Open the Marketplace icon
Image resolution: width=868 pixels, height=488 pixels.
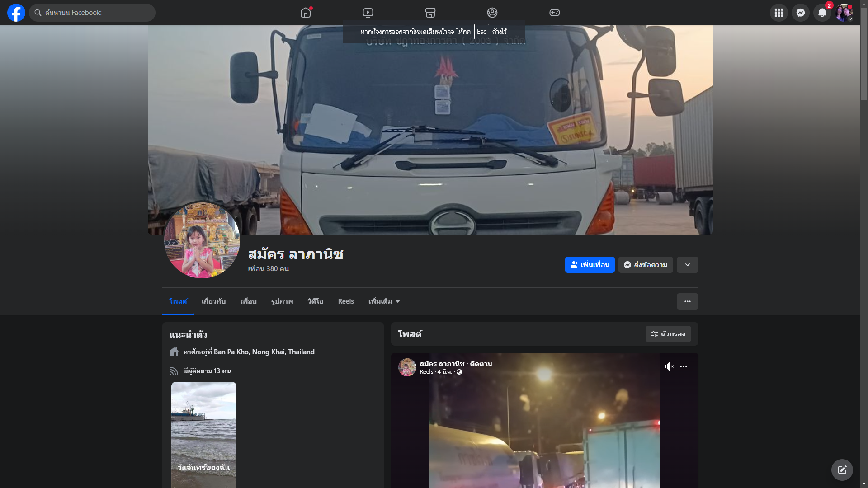[x=430, y=13]
